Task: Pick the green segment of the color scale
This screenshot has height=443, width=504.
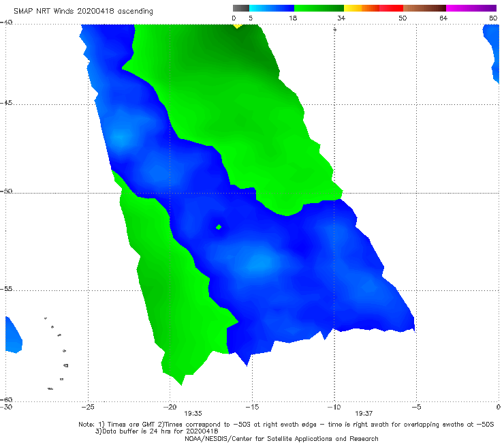Action: 319,8
